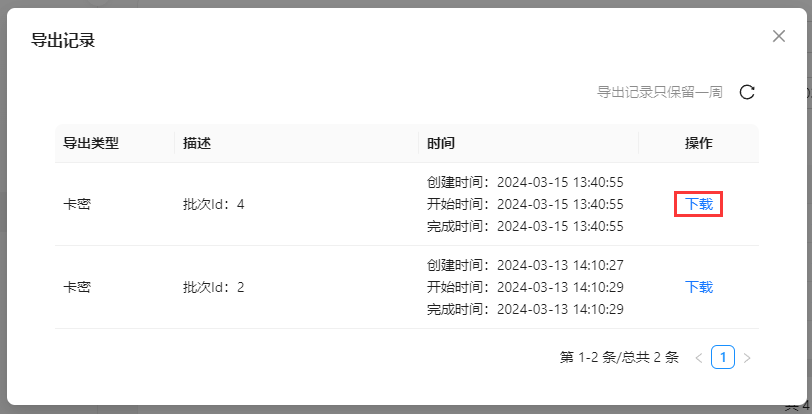Click the 时间 column header
The width and height of the screenshot is (812, 414).
441,143
